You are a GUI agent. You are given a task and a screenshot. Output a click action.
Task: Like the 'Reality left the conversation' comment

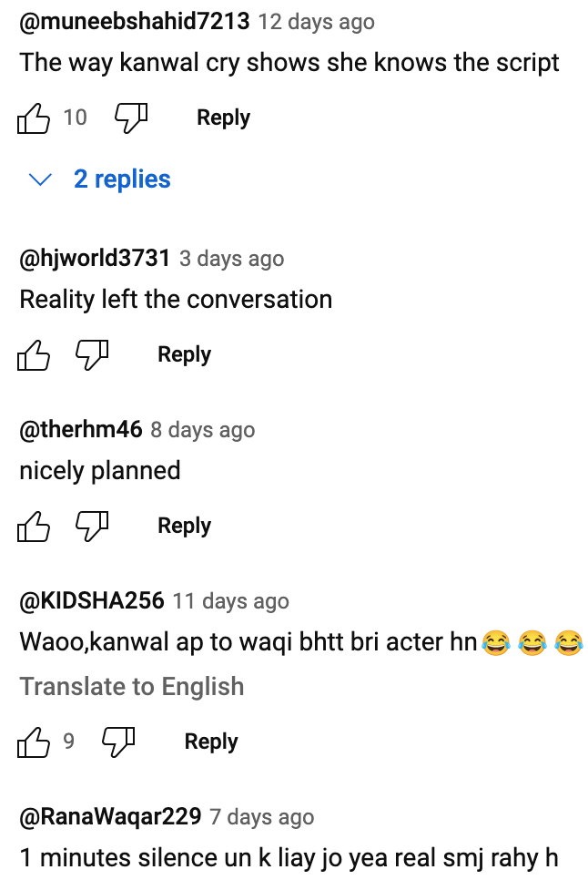click(34, 354)
